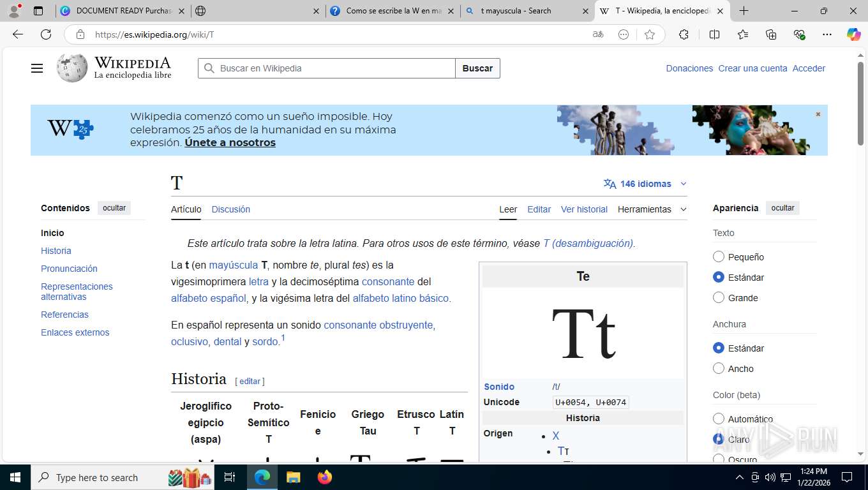The image size is (868, 490).
Task: Open Windows Start menu
Action: [15, 477]
